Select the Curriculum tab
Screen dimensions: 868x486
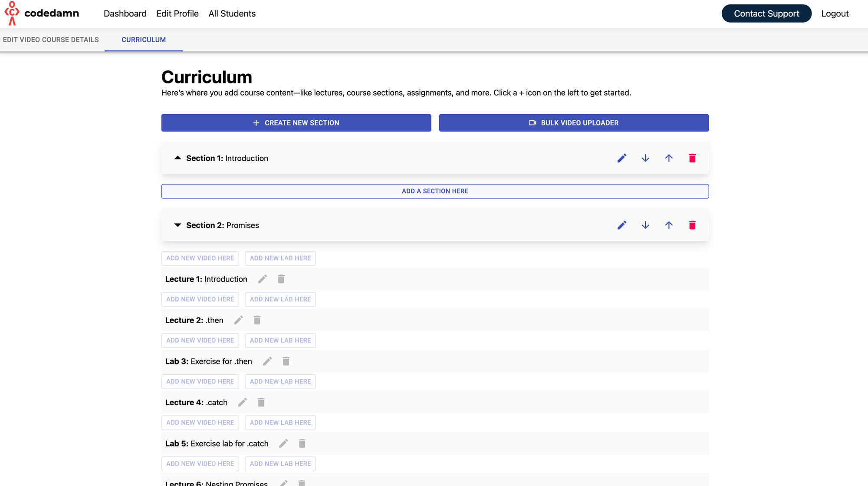click(144, 40)
